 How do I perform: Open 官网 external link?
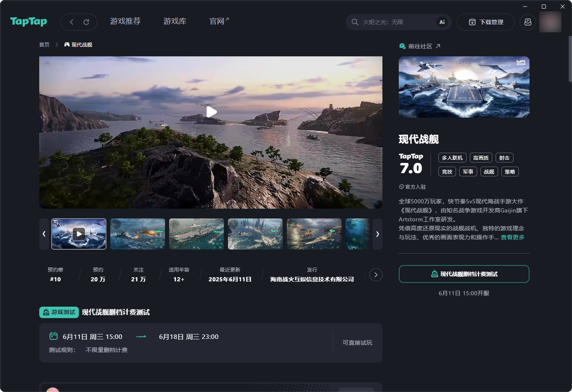click(x=219, y=21)
